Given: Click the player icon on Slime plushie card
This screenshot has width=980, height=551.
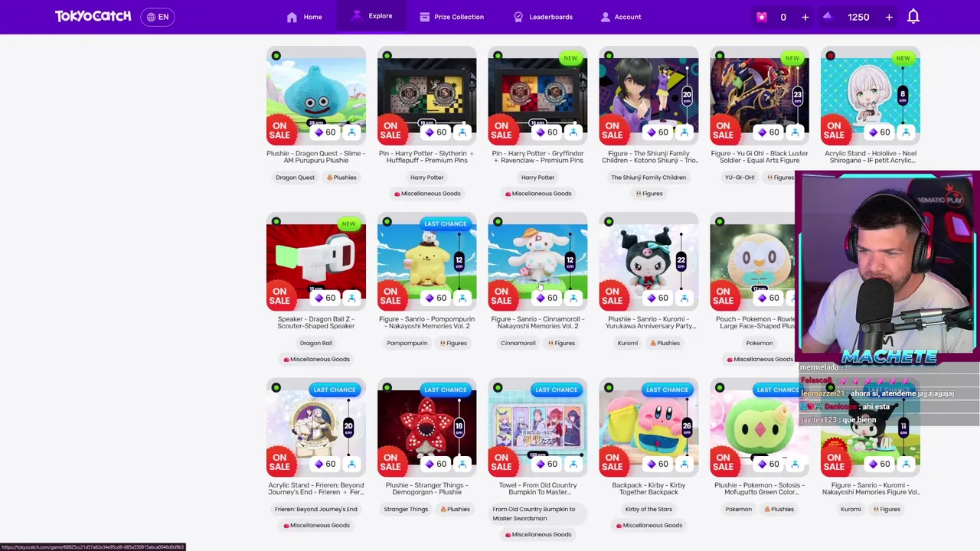Looking at the screenshot, I should [x=351, y=132].
